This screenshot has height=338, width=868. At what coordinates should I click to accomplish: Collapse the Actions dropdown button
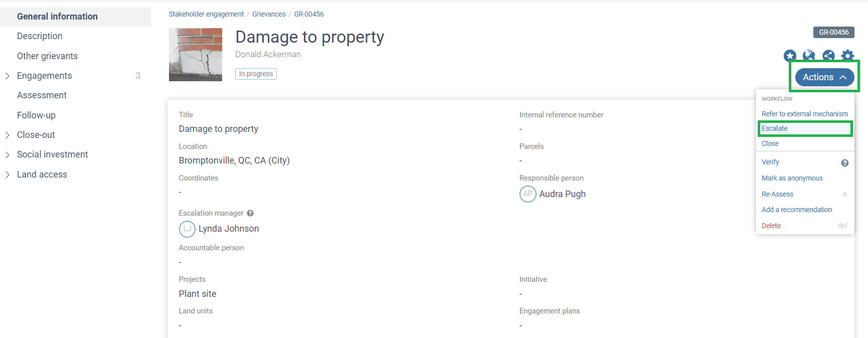click(x=824, y=77)
